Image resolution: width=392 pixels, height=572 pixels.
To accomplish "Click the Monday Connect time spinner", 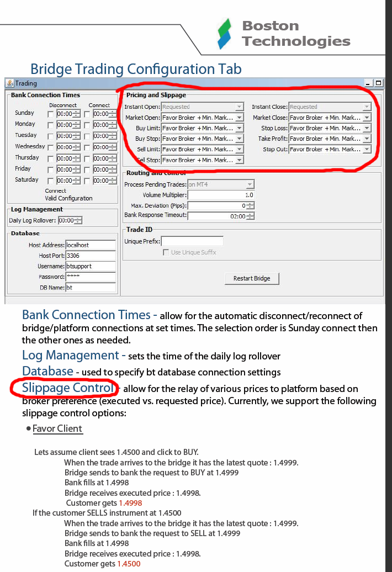I will click(x=105, y=125).
